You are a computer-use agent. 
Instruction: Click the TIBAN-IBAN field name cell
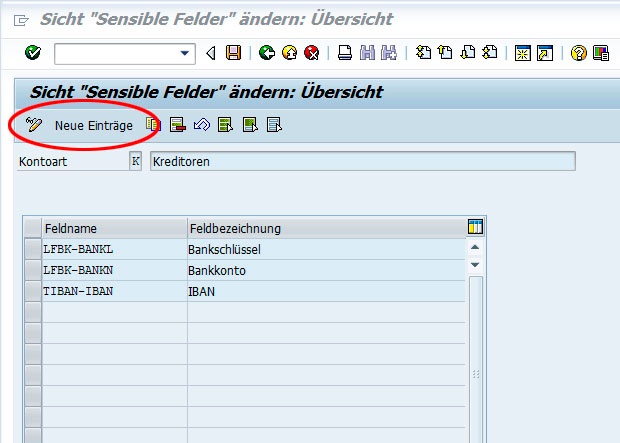coord(114,291)
